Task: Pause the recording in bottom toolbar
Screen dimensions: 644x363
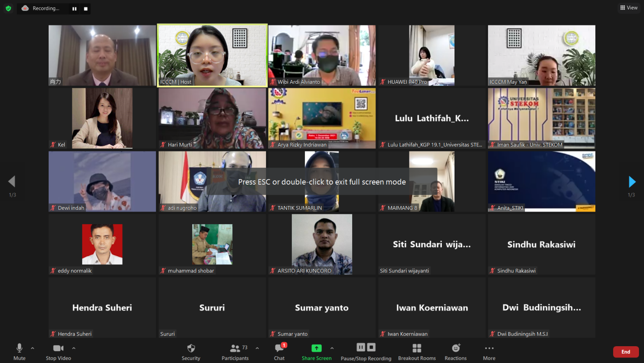Action: pyautogui.click(x=361, y=348)
